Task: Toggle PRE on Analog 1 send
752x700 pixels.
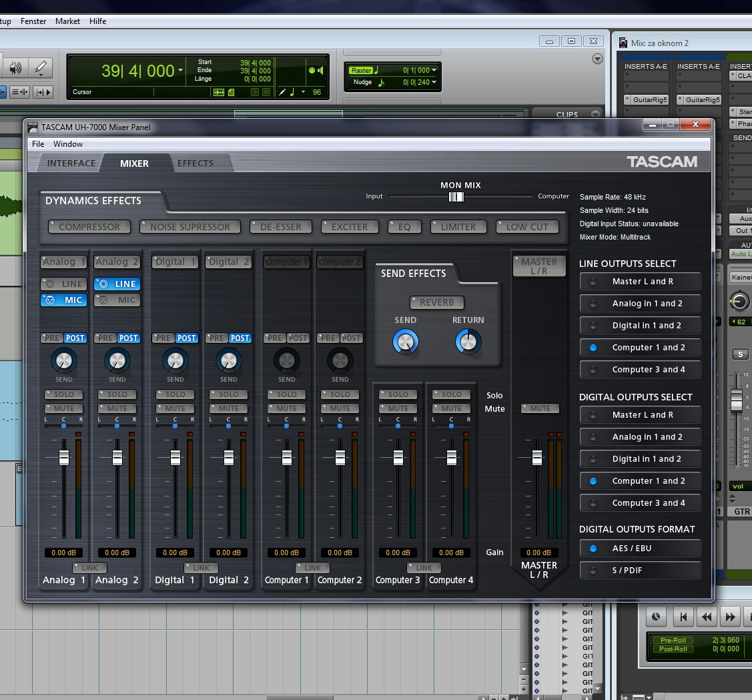Action: [52, 338]
